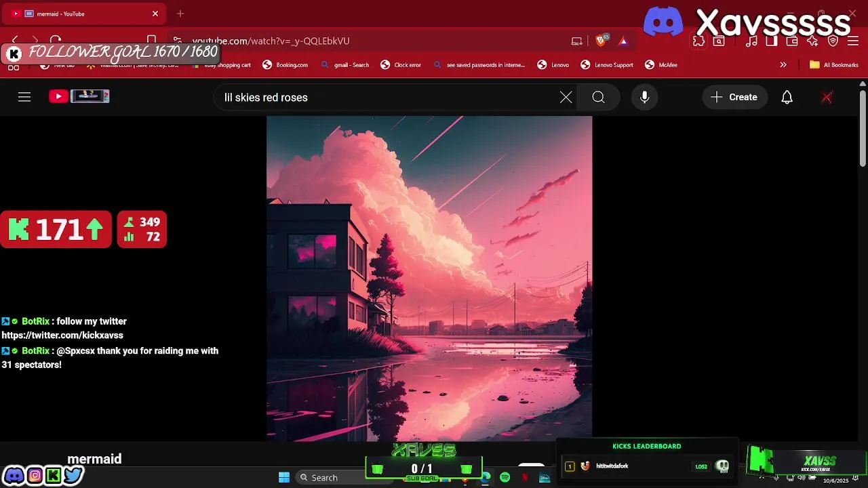Open the Lenovo Support bookmark
The image size is (868, 488).
[x=607, y=65]
